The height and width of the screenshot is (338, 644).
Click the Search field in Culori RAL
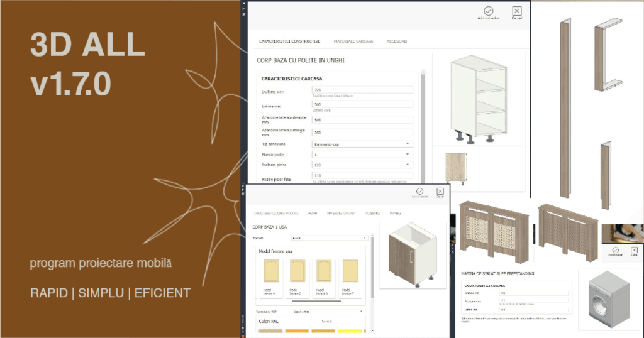click(x=326, y=321)
